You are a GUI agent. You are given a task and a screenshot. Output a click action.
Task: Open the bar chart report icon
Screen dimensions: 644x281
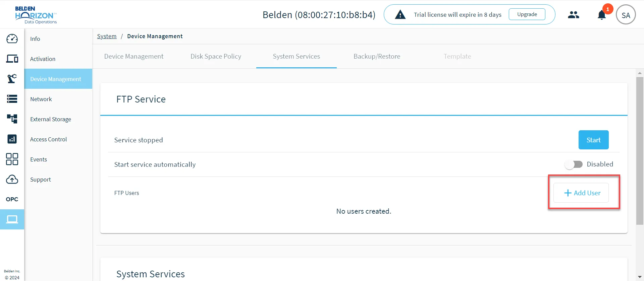(12, 139)
